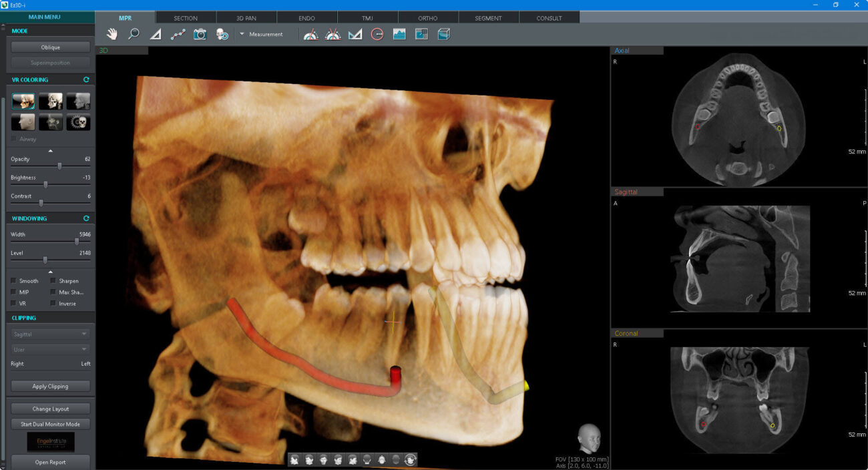This screenshot has width=868, height=470.
Task: Select the Pan hand tool
Action: click(112, 34)
